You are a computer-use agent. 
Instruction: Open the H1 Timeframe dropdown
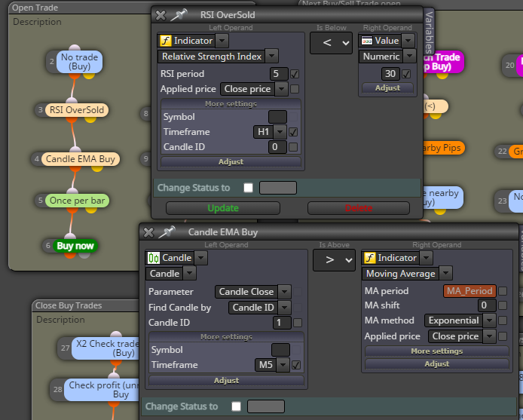[280, 132]
